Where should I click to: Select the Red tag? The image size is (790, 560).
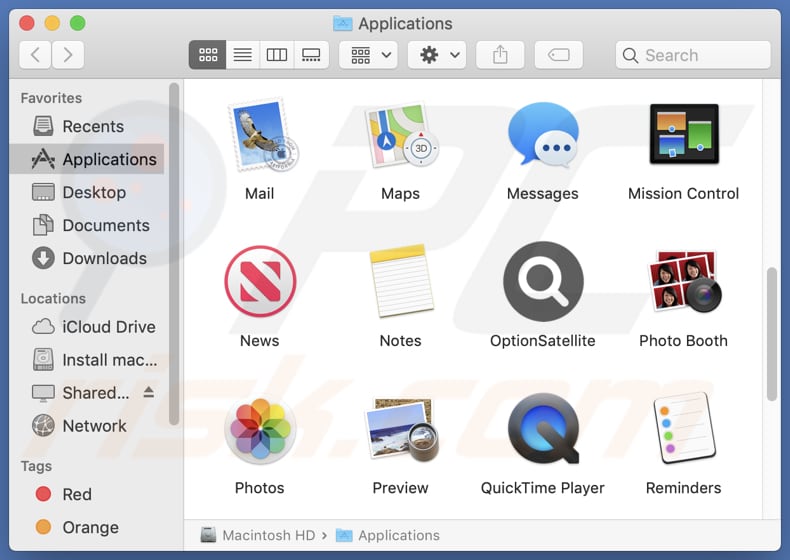coord(87,494)
